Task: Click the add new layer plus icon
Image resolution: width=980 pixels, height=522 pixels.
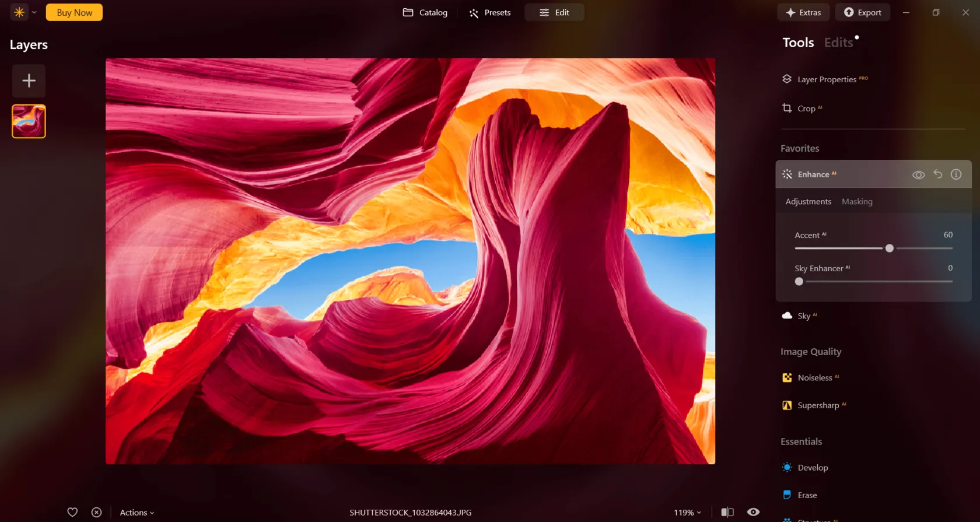Action: pyautogui.click(x=29, y=81)
